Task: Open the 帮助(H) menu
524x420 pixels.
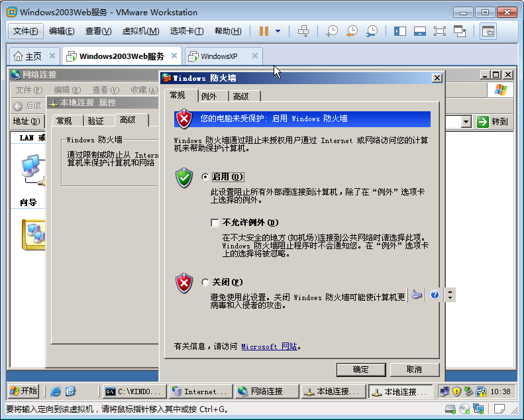Action: (x=228, y=31)
